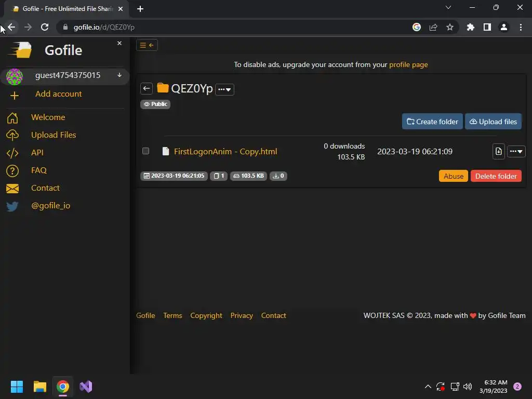The height and width of the screenshot is (399, 532).
Task: Open the Copyright footer link
Action: 206,315
